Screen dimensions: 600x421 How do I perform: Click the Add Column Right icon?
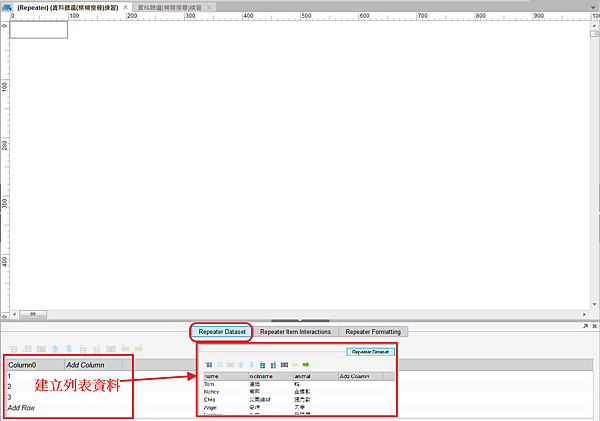tap(97, 349)
